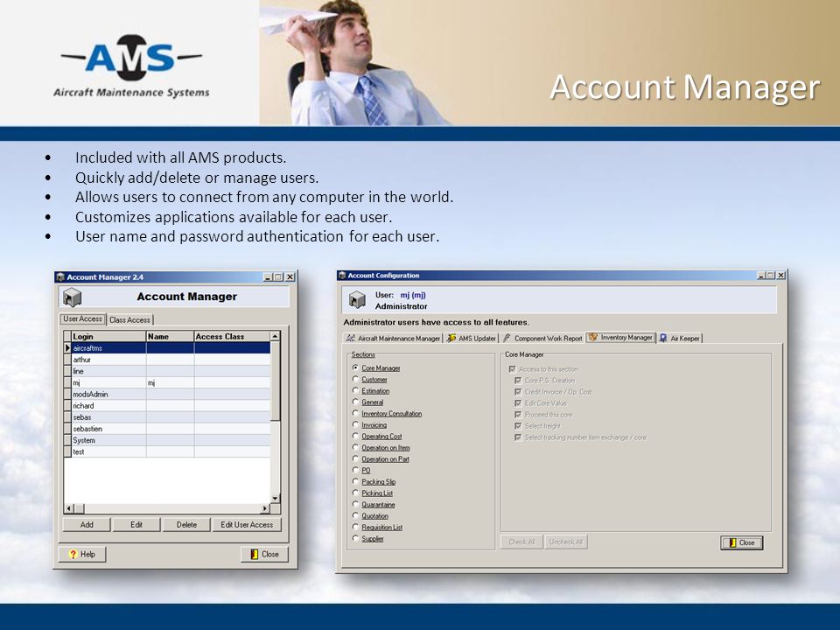Click the Component Work Report tab icon

click(x=507, y=338)
